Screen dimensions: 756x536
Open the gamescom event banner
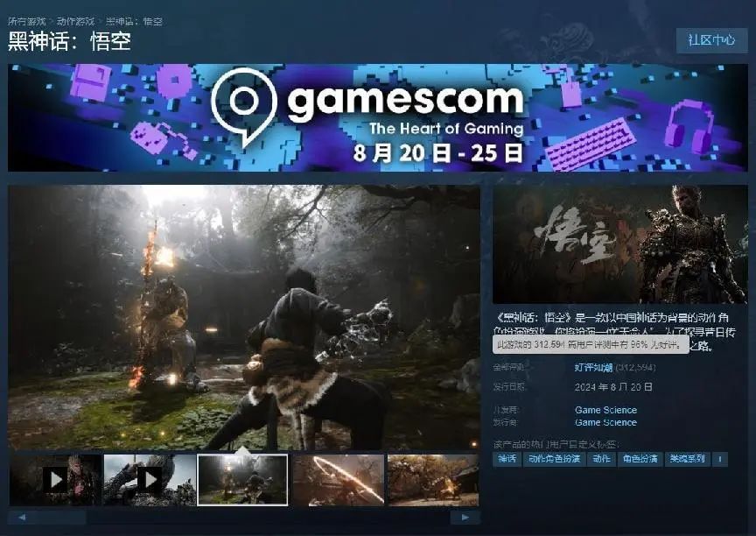[x=377, y=117]
